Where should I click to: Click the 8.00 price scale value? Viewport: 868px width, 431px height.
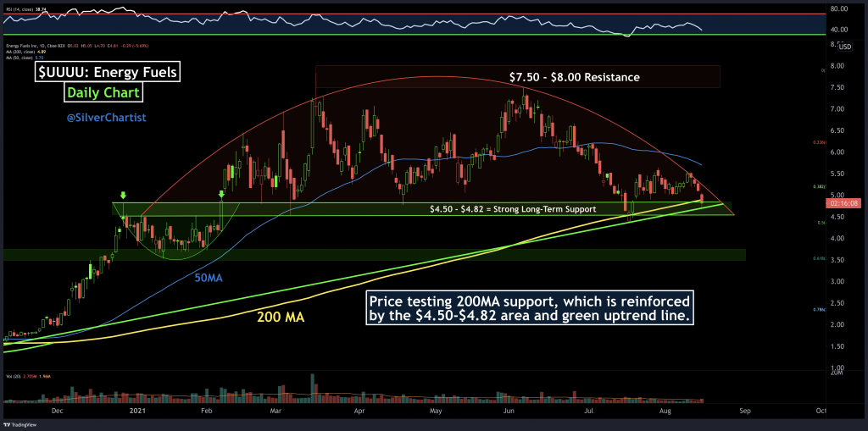(837, 66)
